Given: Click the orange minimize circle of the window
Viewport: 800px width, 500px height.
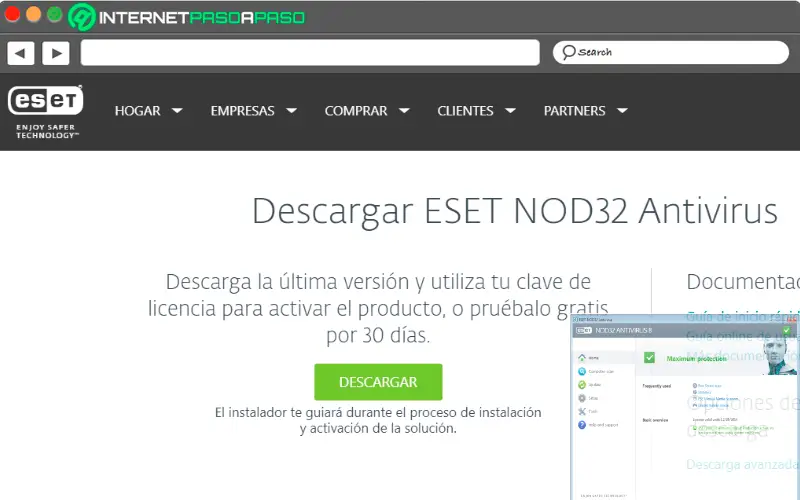Looking at the screenshot, I should click(33, 14).
